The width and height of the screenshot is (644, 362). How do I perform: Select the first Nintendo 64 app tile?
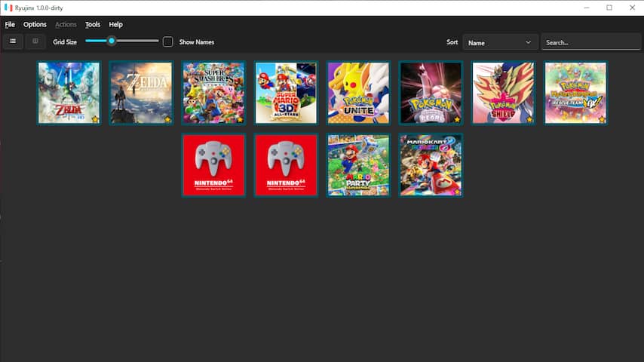[213, 165]
